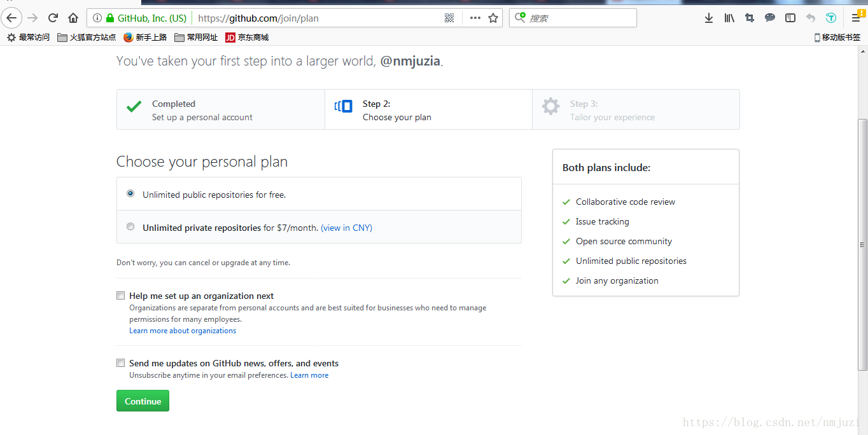
Task: Click the Choose your personal plan heading
Action: (202, 162)
